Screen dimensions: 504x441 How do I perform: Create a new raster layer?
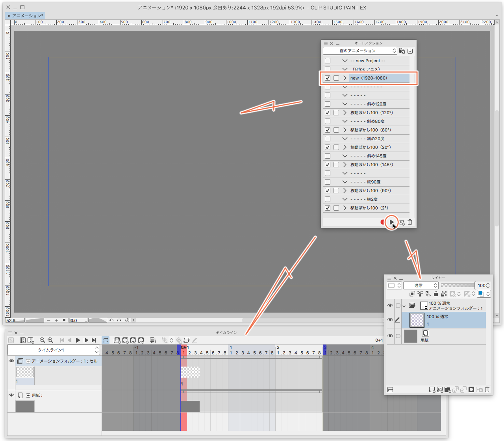point(432,389)
